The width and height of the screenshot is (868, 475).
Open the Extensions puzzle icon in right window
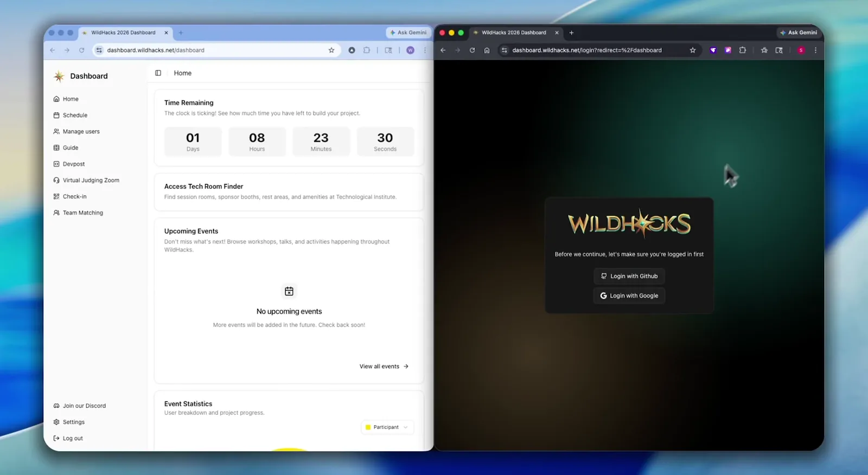[x=743, y=50]
